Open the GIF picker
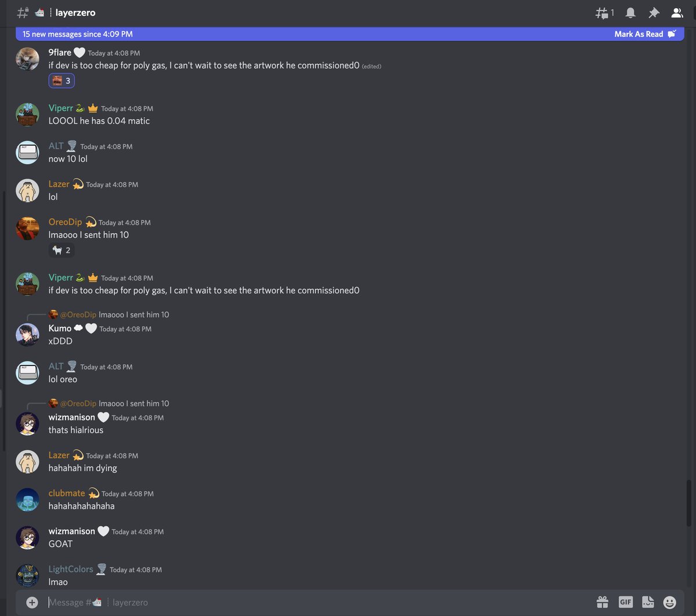This screenshot has height=616, width=696. [625, 602]
